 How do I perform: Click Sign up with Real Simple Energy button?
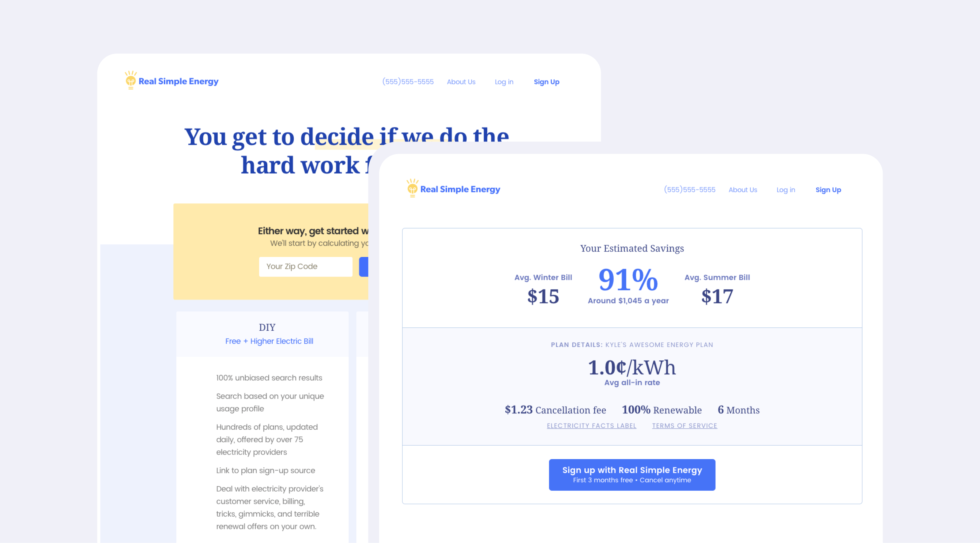pos(632,475)
